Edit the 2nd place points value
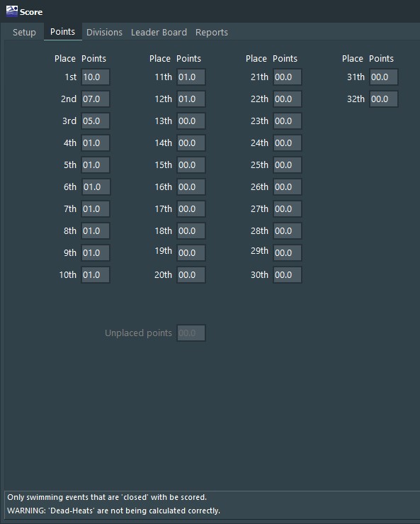 [96, 99]
